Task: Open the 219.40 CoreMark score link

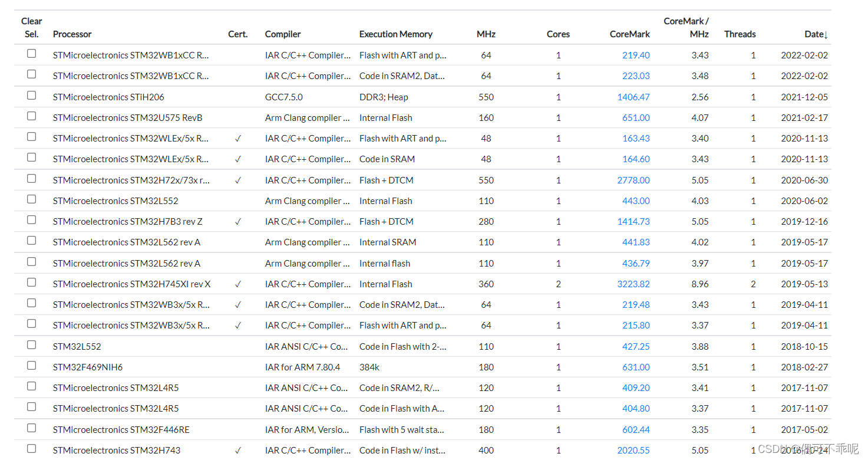Action: tap(636, 55)
